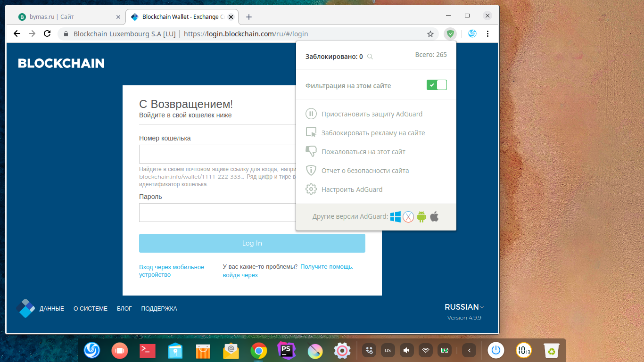
Task: Open the red screen recorder dock icon
Action: (x=119, y=350)
